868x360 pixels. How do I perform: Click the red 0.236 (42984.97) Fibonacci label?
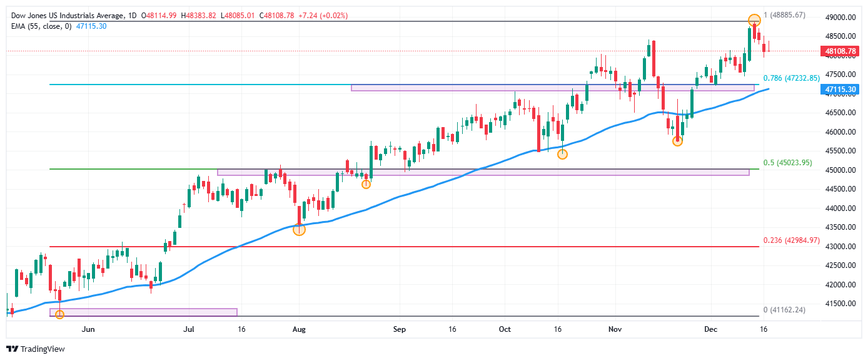tap(791, 240)
